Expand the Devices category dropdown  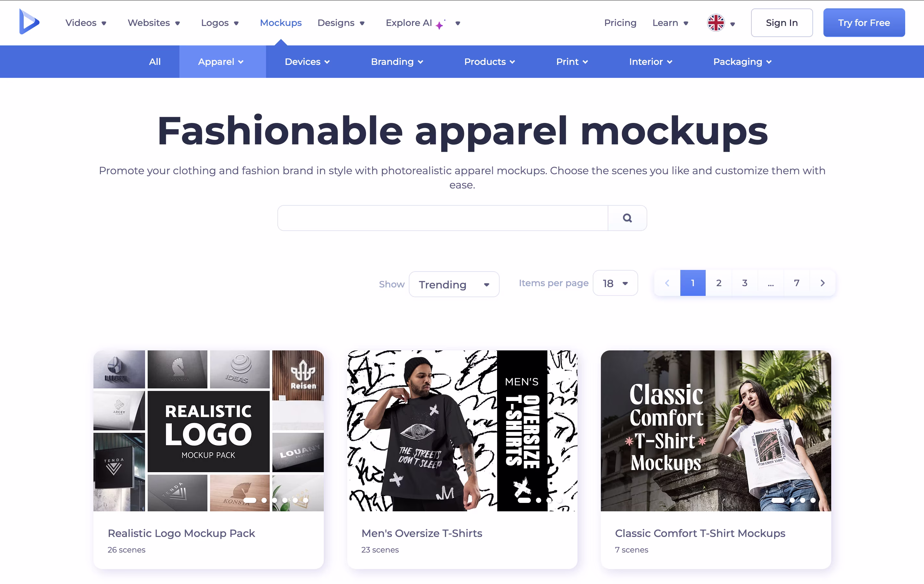[x=307, y=62]
